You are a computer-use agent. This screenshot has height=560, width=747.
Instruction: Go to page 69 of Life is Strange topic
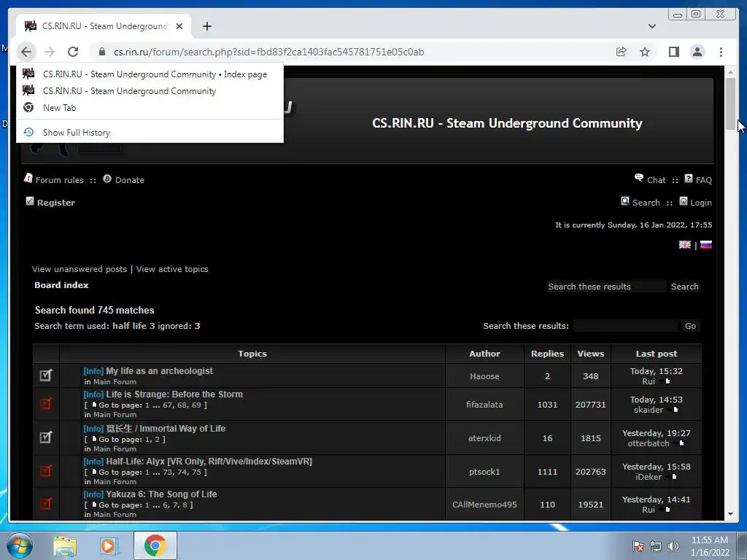(x=196, y=405)
